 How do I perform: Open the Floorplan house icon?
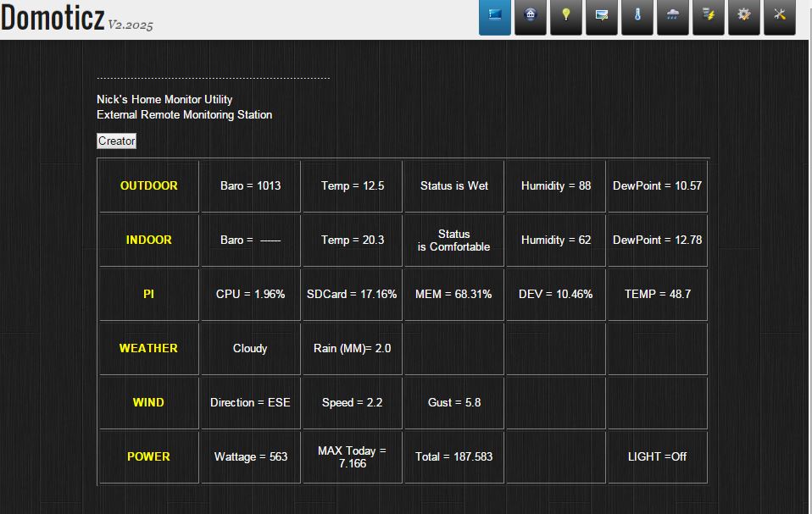531,17
